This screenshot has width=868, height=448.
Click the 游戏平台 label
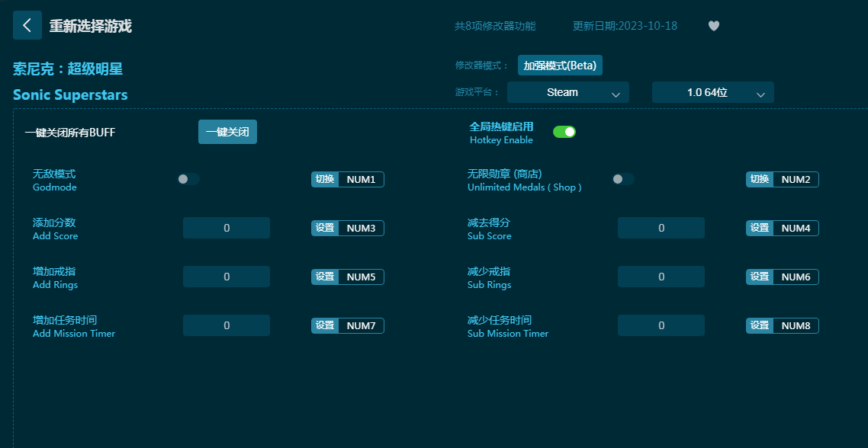[x=477, y=92]
